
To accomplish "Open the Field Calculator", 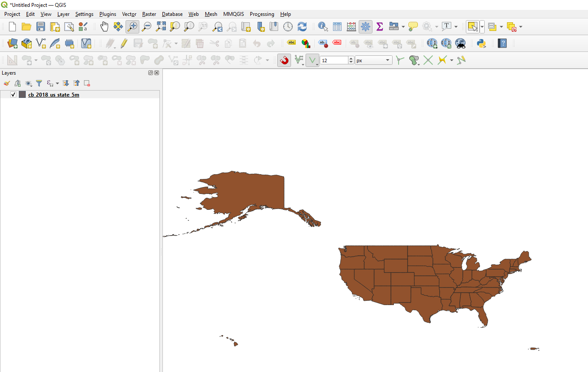I will (351, 26).
